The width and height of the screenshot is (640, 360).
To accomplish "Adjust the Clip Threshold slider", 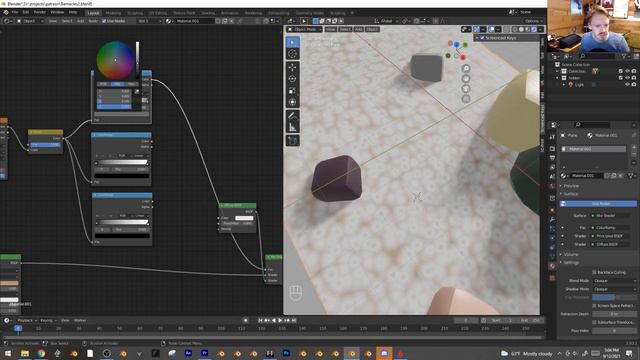I will 614,298.
